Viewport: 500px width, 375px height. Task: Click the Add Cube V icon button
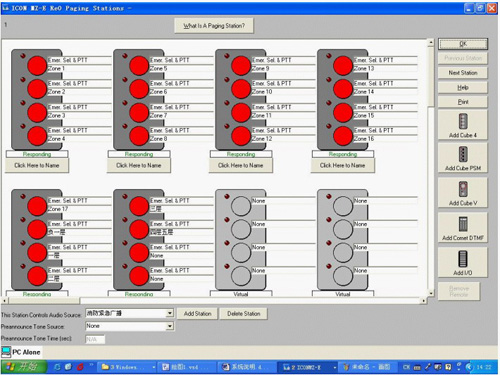[463, 193]
